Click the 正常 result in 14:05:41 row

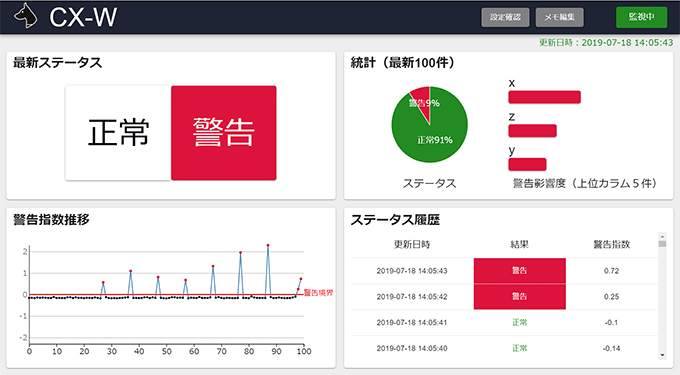pyautogui.click(x=520, y=323)
